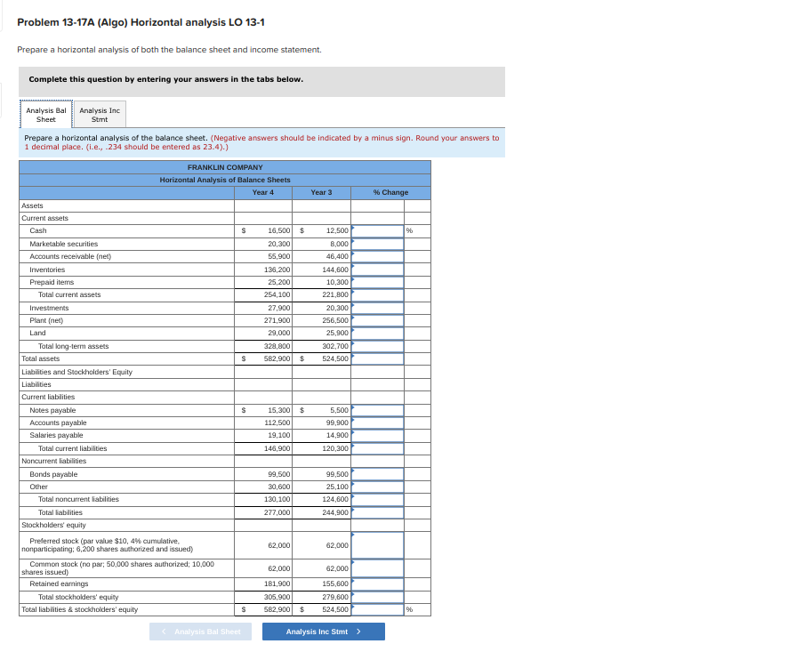
Task: Select the Analysis Bal Sheet tab
Action: click(46, 115)
